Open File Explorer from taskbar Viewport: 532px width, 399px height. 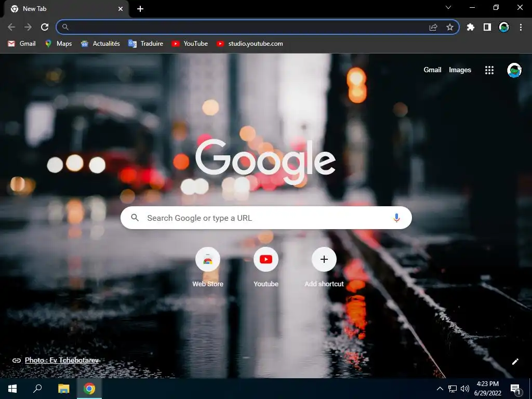[x=63, y=389]
